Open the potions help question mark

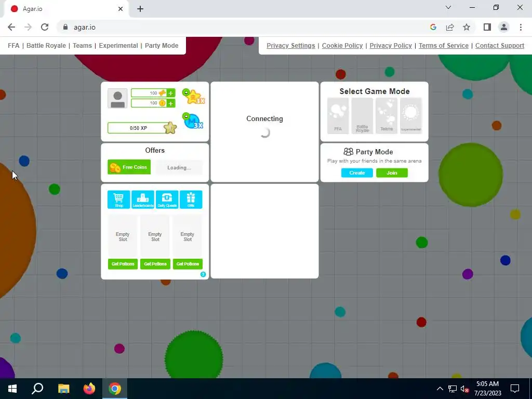tap(203, 274)
